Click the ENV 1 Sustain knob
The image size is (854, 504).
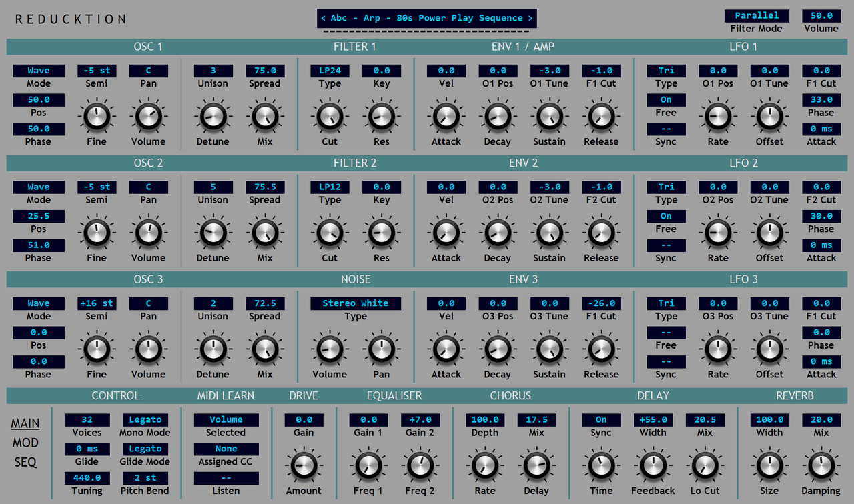[x=550, y=117]
